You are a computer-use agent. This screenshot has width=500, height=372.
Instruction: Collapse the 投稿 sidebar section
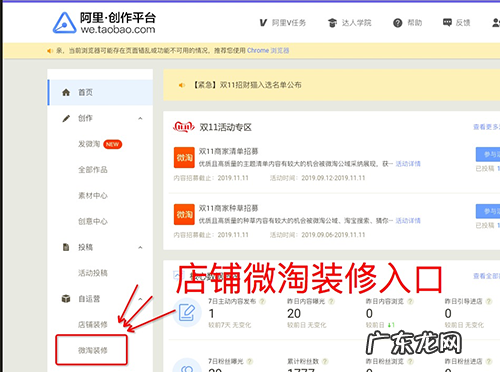pos(140,247)
